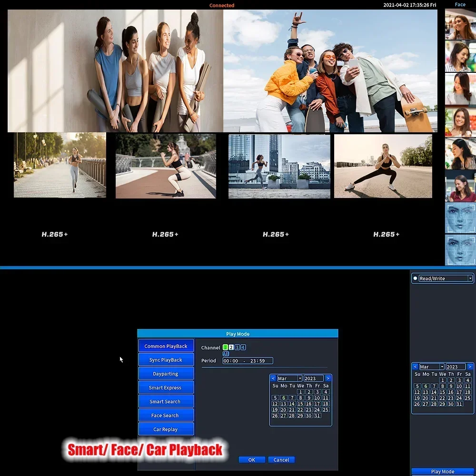The height and width of the screenshot is (476, 476).
Task: Go to previous month in dialog calendar
Action: [273, 378]
